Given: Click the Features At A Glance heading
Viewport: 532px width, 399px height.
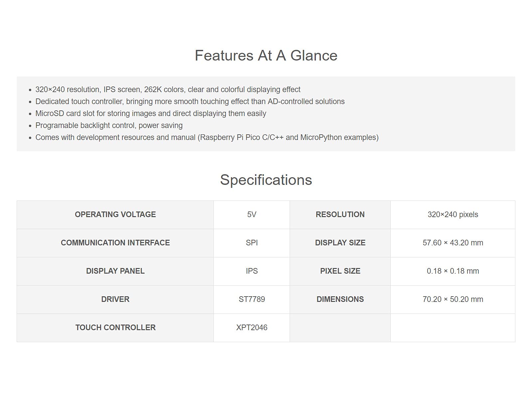Looking at the screenshot, I should 266,56.
